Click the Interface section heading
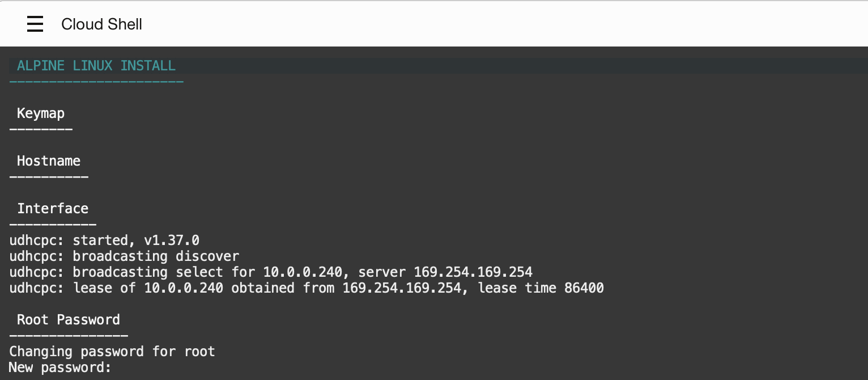 (53, 209)
